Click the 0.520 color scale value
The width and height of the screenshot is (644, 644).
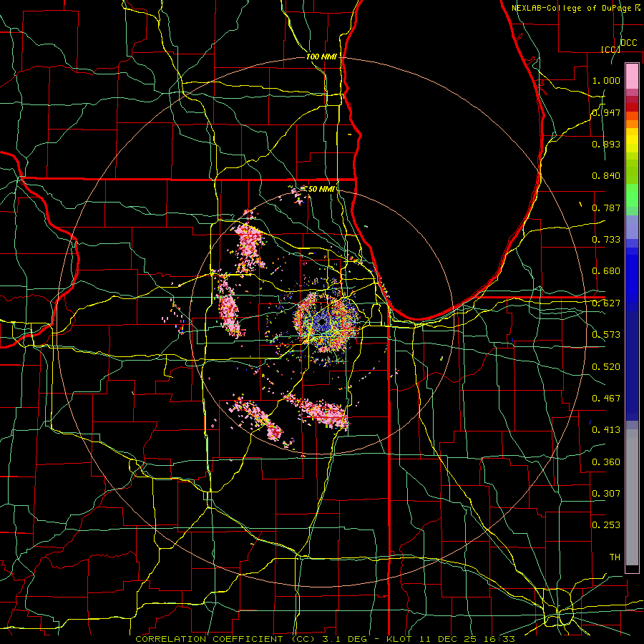tap(606, 367)
